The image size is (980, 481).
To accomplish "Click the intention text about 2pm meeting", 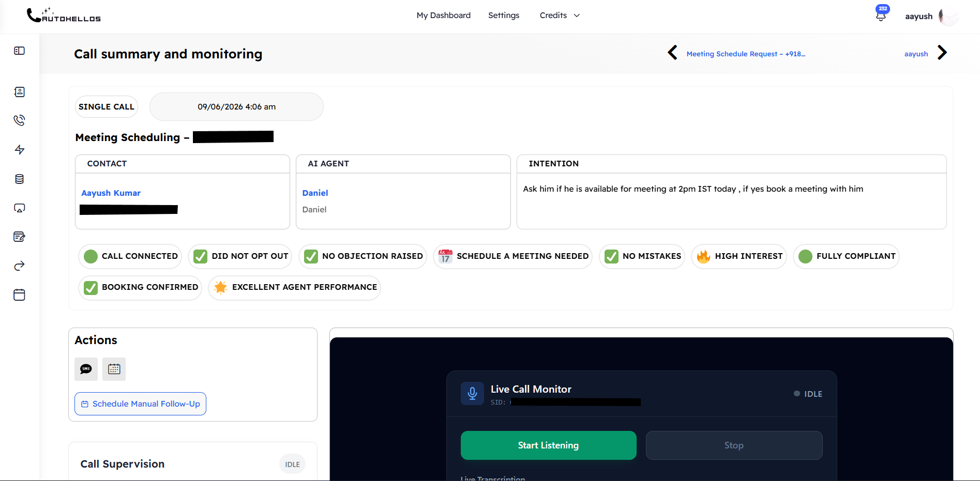I will tap(693, 189).
